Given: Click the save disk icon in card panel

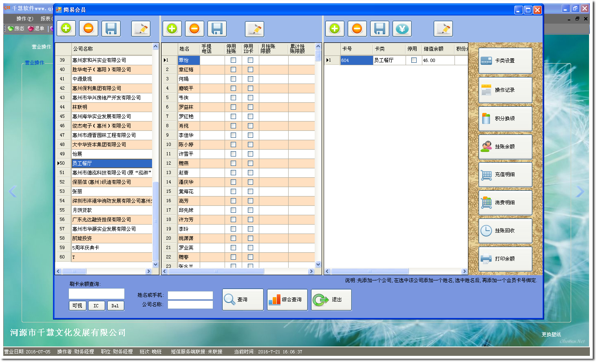Looking at the screenshot, I should point(380,29).
